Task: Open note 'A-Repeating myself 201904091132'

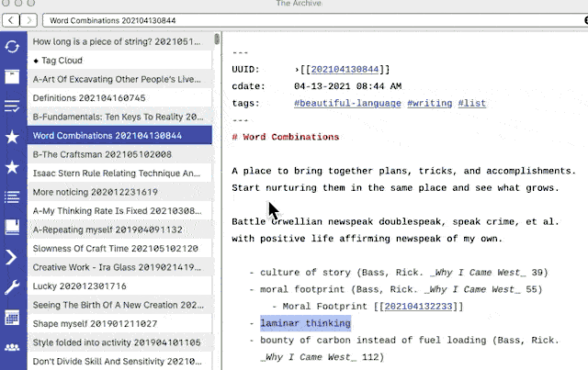Action: point(119,230)
